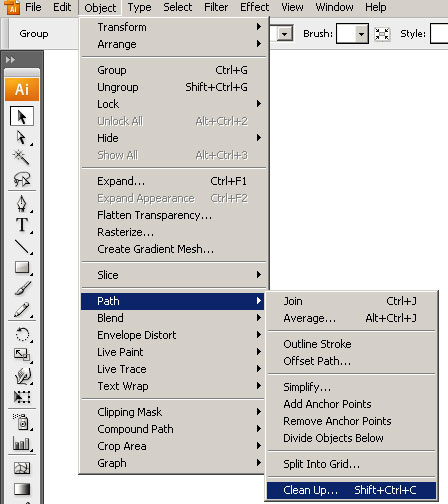Select the Line Segment tool
This screenshot has width=448, height=504.
[x=22, y=247]
